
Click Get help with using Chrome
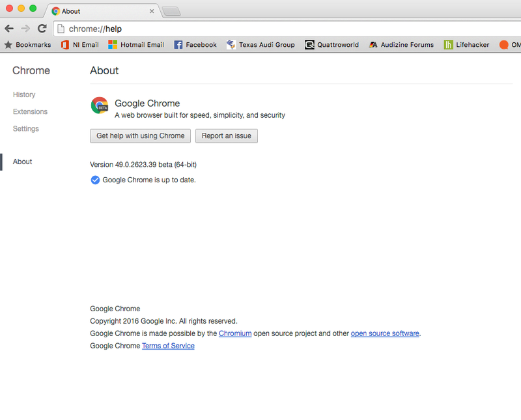pyautogui.click(x=140, y=136)
